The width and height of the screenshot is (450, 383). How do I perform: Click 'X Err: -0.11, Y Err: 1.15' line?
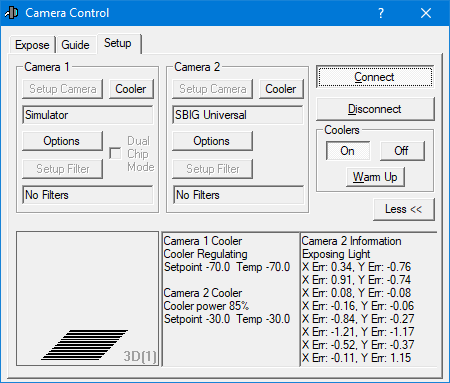point(356,358)
